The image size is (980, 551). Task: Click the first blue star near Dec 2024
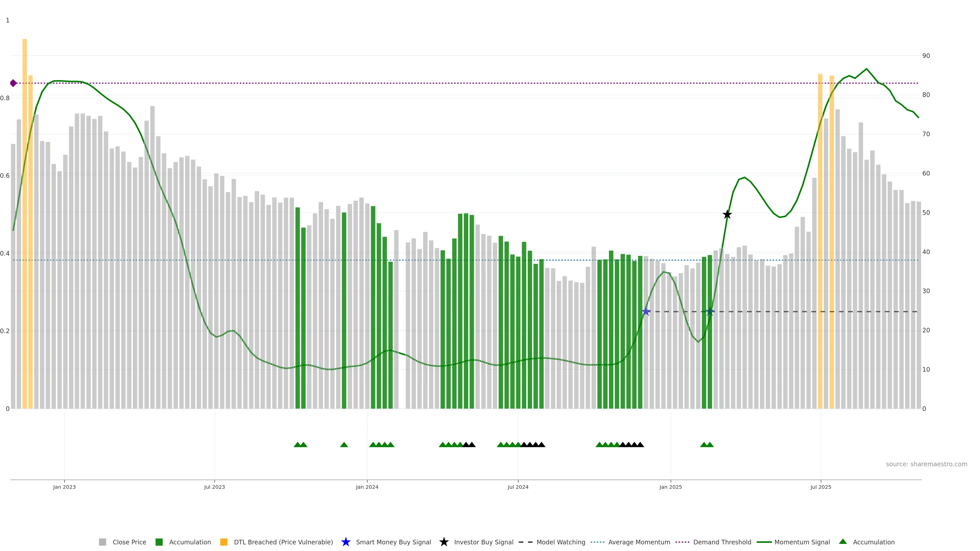tap(646, 311)
